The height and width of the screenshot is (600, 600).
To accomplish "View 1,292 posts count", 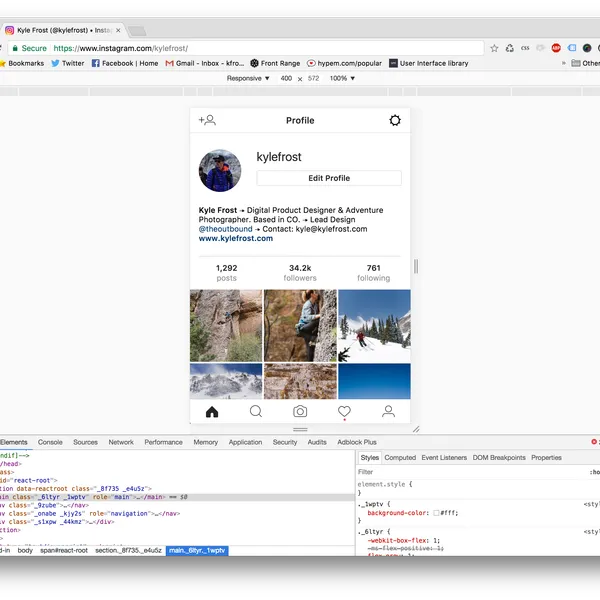I will tap(227, 273).
